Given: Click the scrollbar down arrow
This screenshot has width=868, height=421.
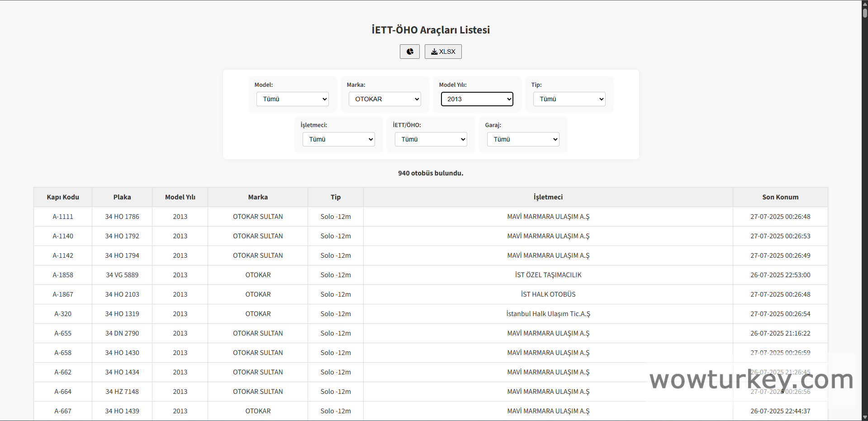Looking at the screenshot, I should pos(864,417).
